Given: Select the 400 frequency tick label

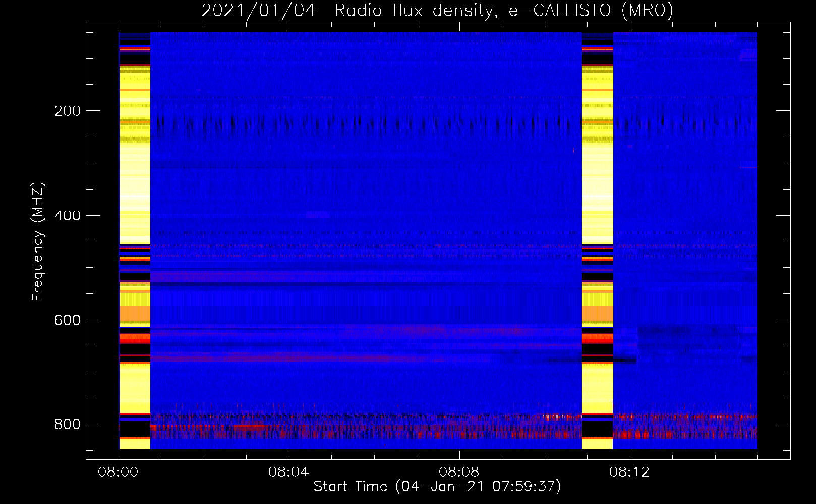Looking at the screenshot, I should pos(68,216).
